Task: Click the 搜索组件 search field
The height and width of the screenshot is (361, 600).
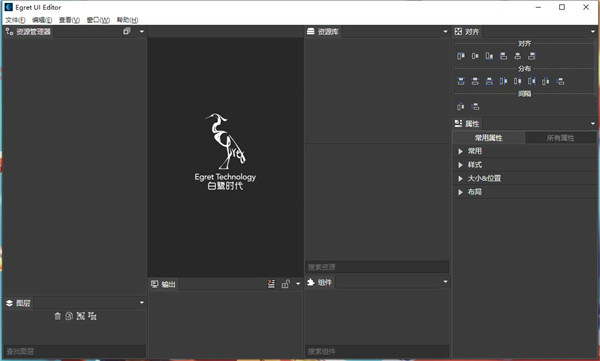Action: 377,351
